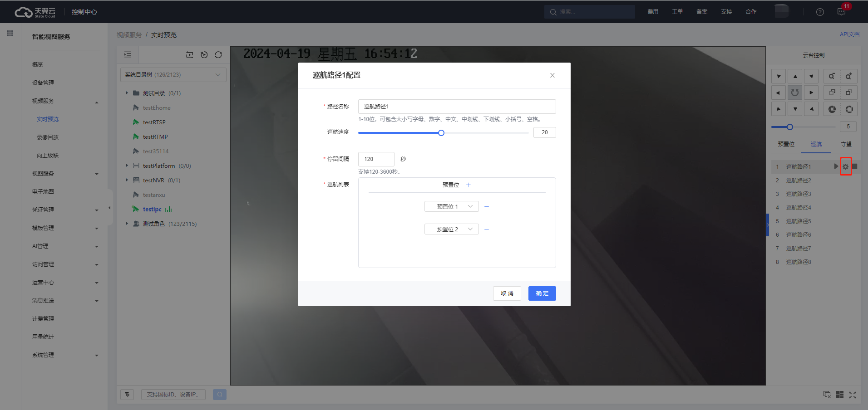
Task: Expand the 测试目录 tree folder
Action: (127, 93)
